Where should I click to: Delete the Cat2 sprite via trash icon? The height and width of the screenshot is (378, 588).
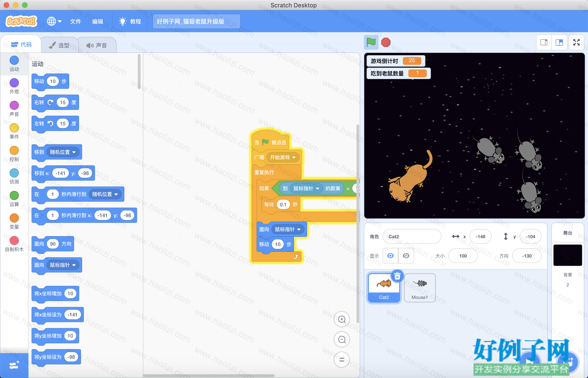pyautogui.click(x=397, y=276)
